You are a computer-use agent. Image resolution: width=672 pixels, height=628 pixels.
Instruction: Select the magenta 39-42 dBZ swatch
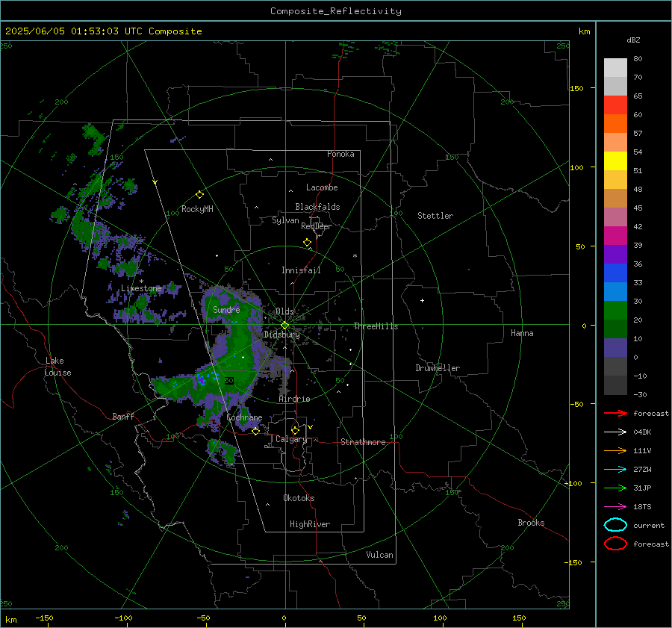pos(615,236)
